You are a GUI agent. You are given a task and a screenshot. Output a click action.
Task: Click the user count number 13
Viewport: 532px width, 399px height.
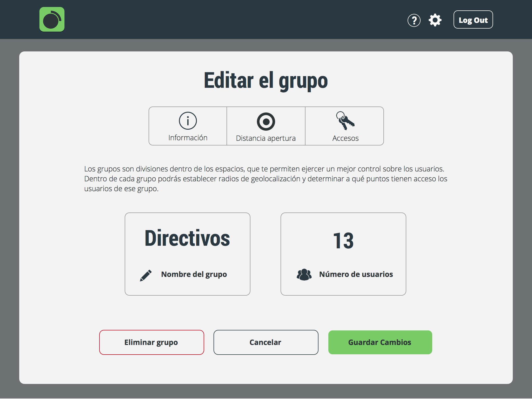(343, 241)
